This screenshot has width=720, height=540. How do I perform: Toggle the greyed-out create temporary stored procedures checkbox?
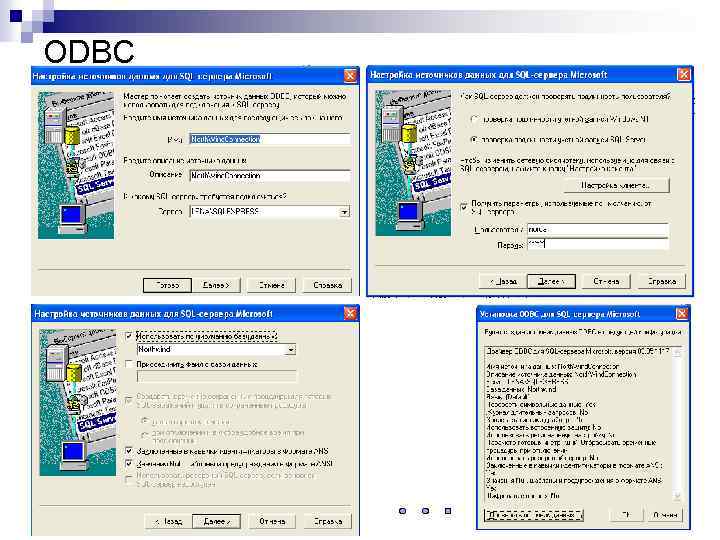(129, 400)
